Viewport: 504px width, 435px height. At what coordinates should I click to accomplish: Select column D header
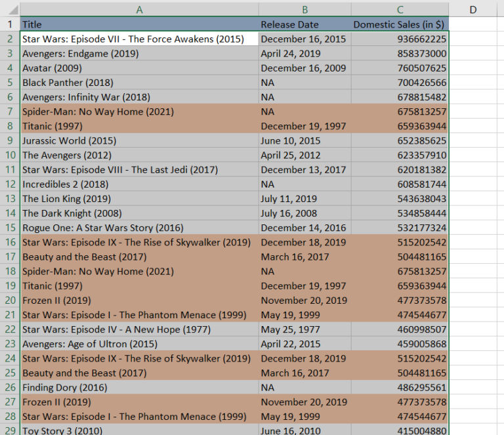click(472, 9)
